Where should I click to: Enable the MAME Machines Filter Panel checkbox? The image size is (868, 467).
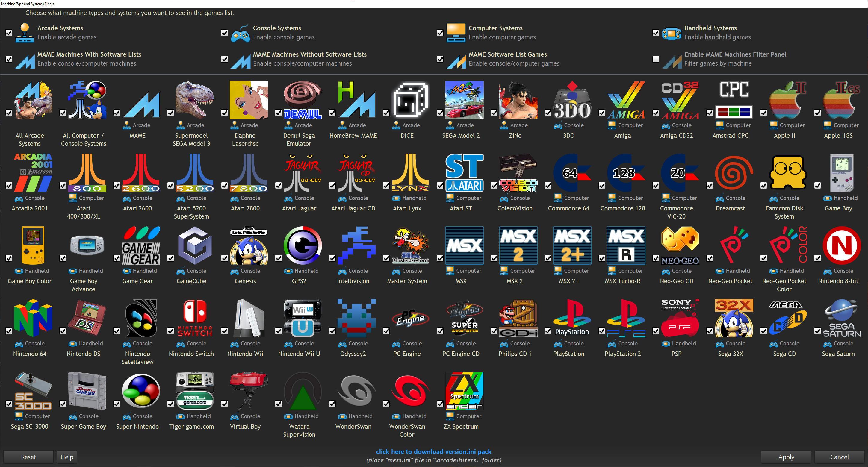tap(656, 59)
